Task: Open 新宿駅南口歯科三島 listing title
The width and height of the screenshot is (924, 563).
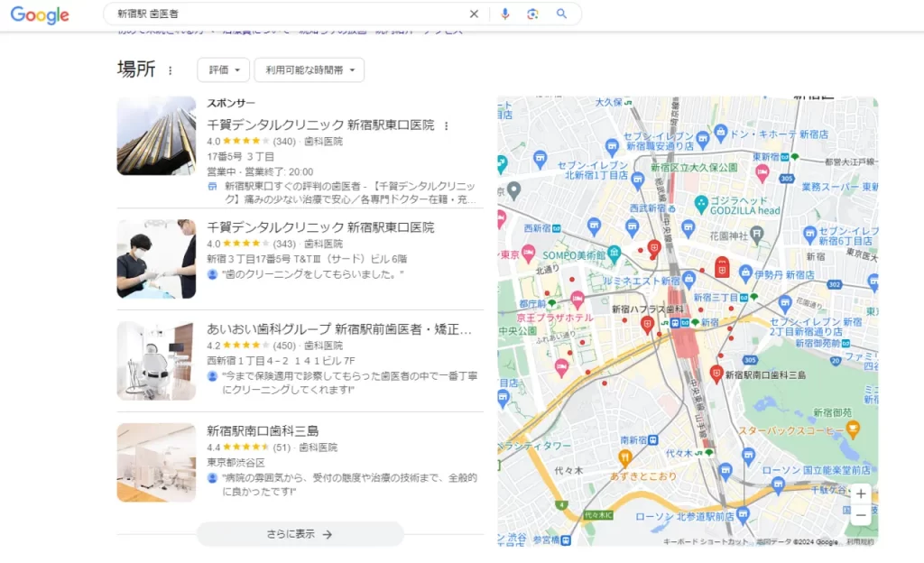Action: [x=263, y=431]
